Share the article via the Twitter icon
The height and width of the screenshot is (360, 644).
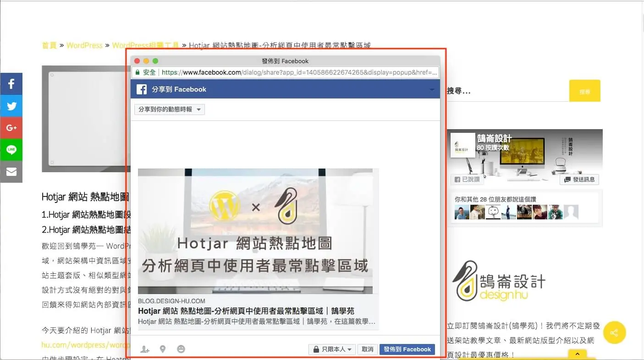(x=11, y=106)
